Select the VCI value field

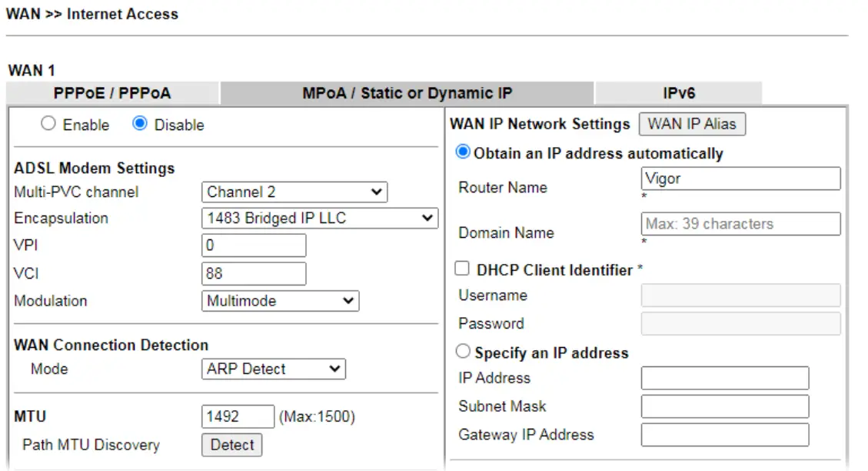point(254,272)
